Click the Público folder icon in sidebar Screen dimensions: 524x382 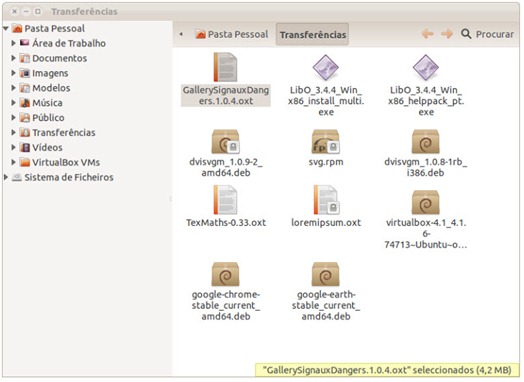[x=24, y=118]
